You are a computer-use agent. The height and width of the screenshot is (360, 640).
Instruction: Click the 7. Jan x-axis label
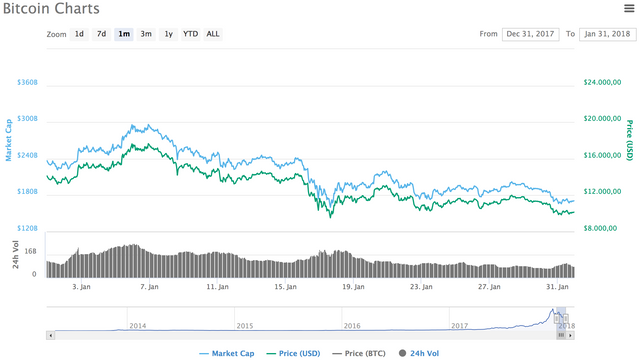pyautogui.click(x=149, y=287)
